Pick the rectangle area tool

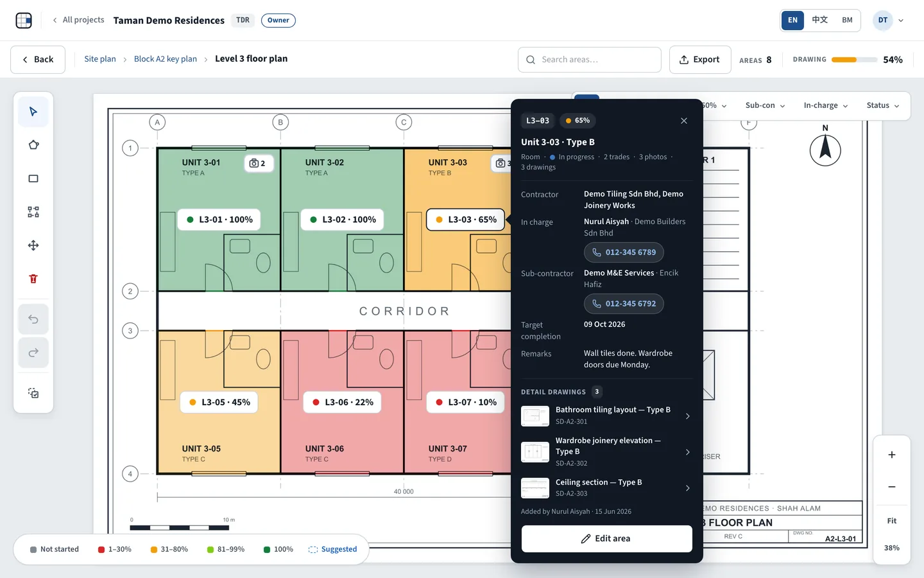tap(33, 179)
